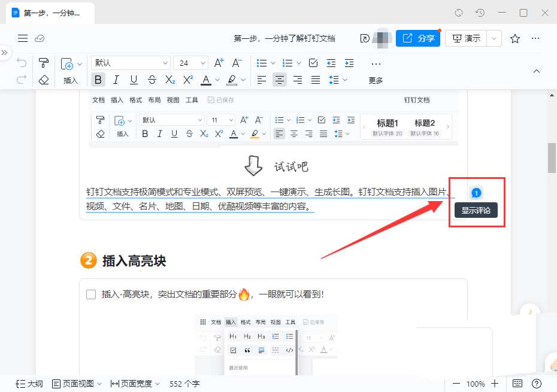Apply highlight color with top toolbar marker icon
Image resolution: width=557 pixels, height=392 pixels.
click(232, 80)
